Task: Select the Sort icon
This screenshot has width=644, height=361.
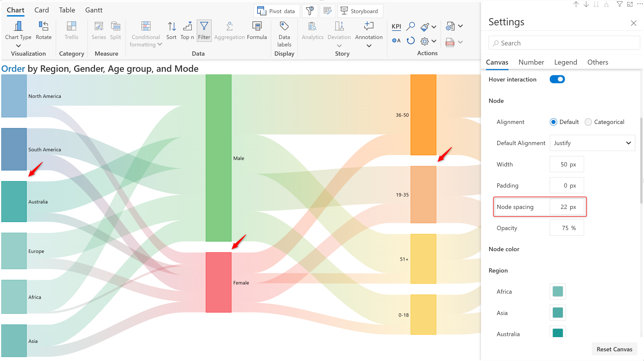Action: 171,26
